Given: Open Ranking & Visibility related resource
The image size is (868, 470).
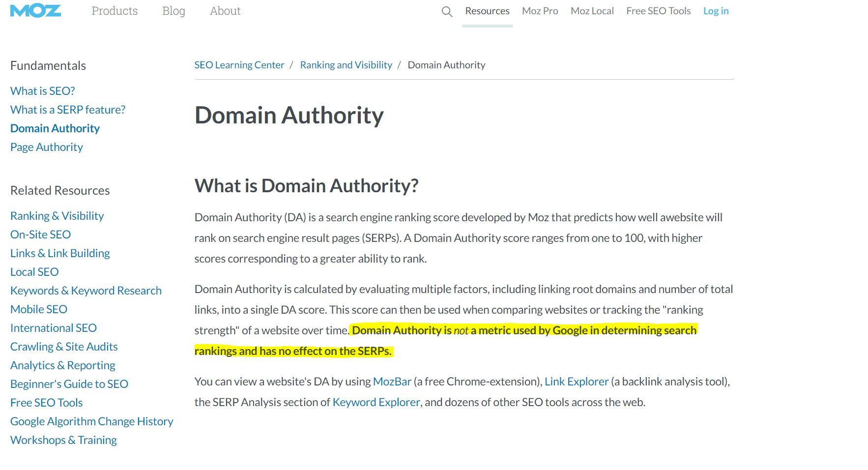Looking at the screenshot, I should coord(57,216).
